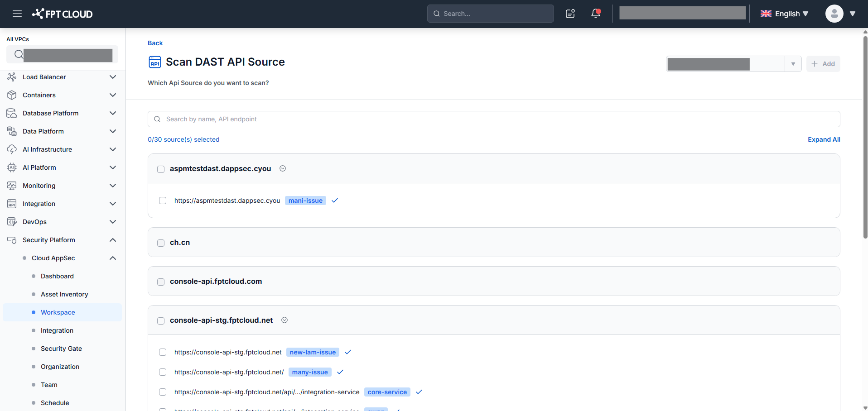Click the check mark next to core-service

(x=419, y=392)
